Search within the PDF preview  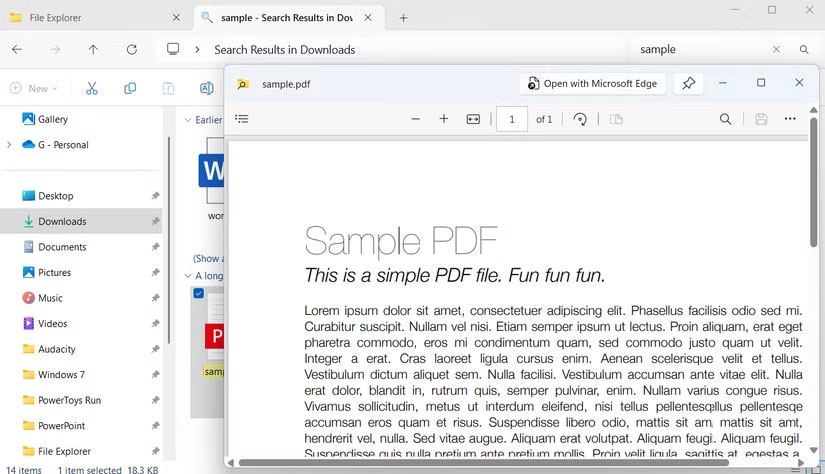725,119
